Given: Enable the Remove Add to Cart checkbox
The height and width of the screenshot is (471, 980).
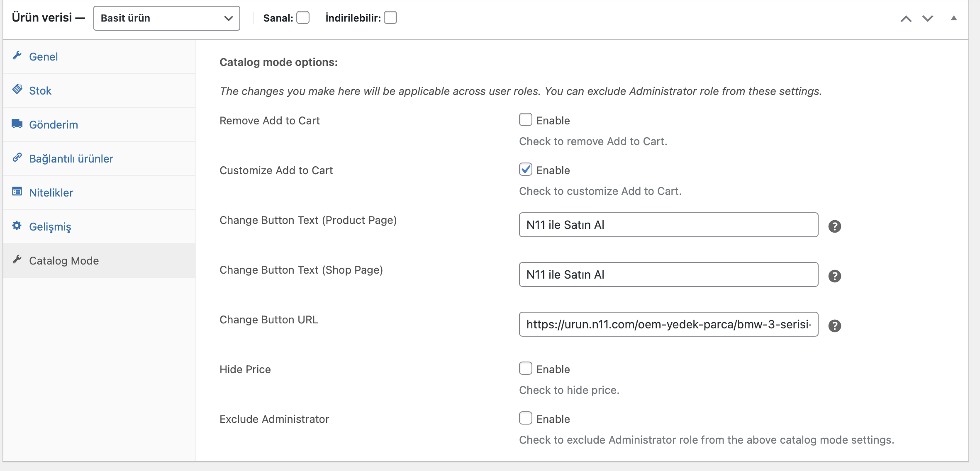Looking at the screenshot, I should [525, 120].
